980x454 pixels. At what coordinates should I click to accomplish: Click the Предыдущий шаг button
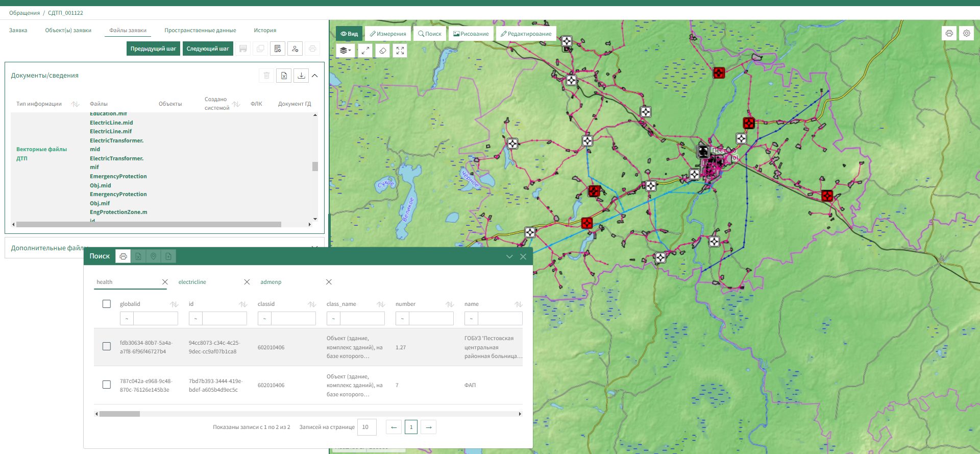tap(153, 49)
